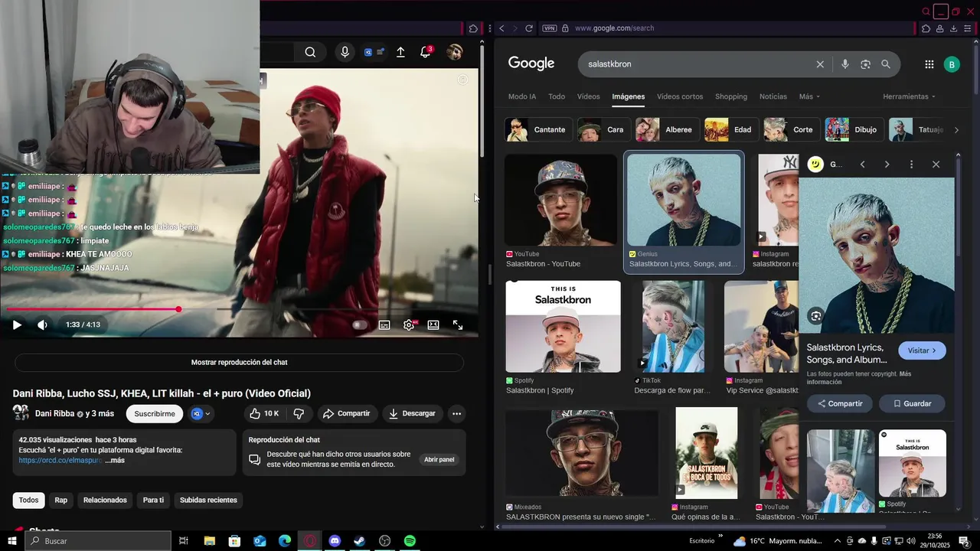Click YouTube search magnifier icon
This screenshot has width=980, height=551.
tap(310, 52)
